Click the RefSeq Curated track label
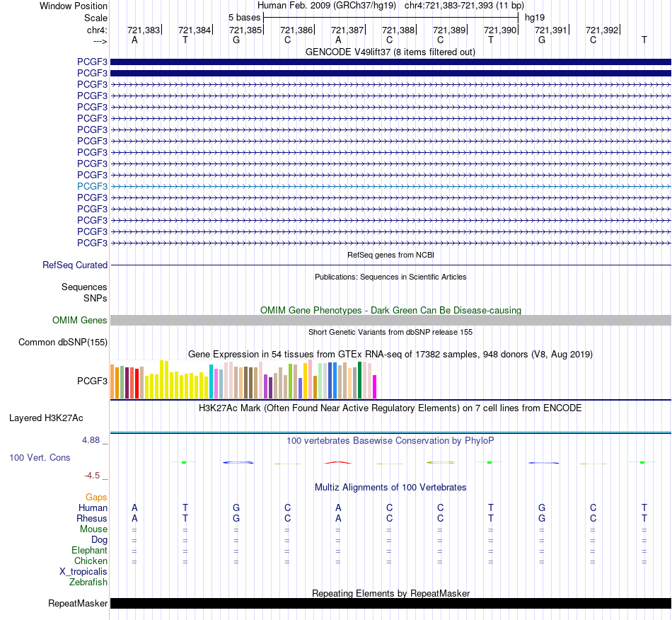 pyautogui.click(x=74, y=265)
